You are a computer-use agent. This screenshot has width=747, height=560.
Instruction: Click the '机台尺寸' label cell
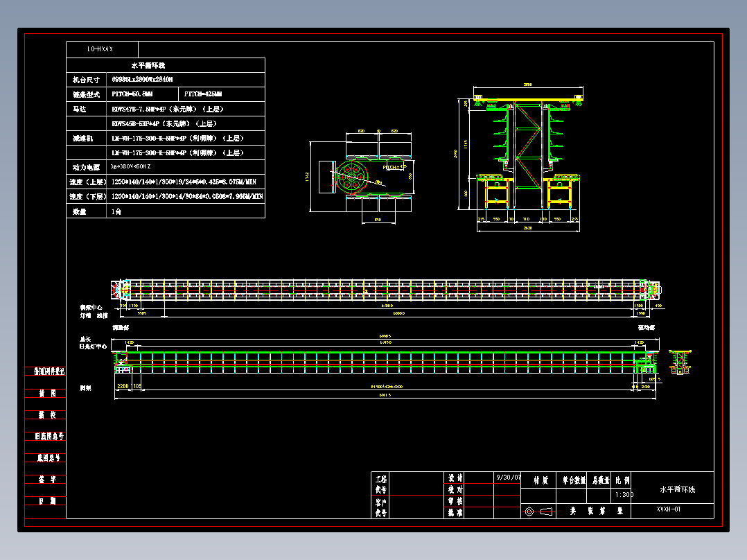(86, 80)
